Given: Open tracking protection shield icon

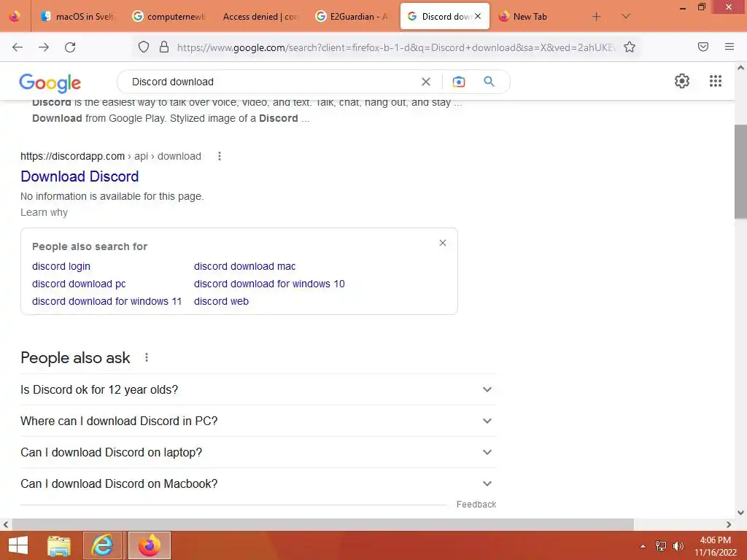Looking at the screenshot, I should (x=144, y=47).
